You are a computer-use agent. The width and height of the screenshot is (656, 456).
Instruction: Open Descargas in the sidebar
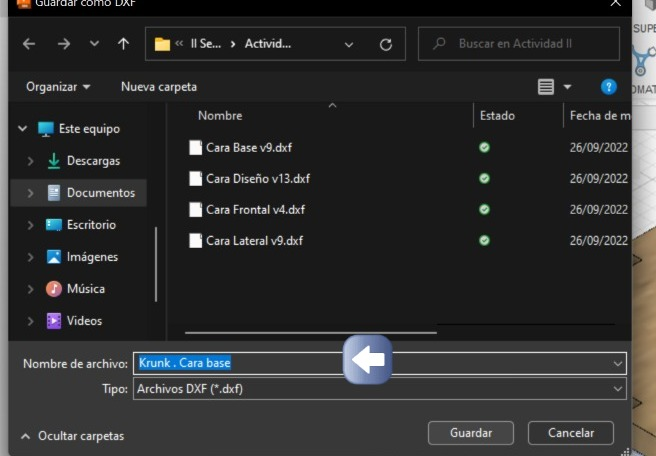(x=93, y=161)
